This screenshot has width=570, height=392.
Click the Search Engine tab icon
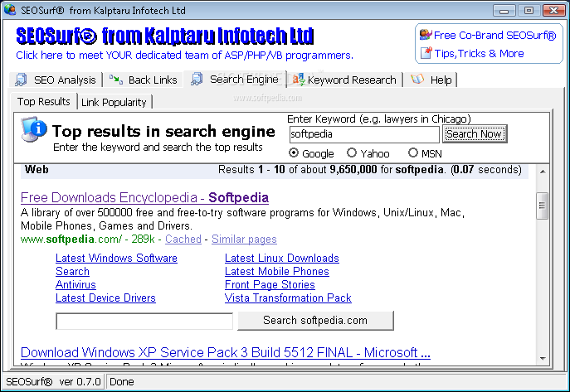coord(197,79)
